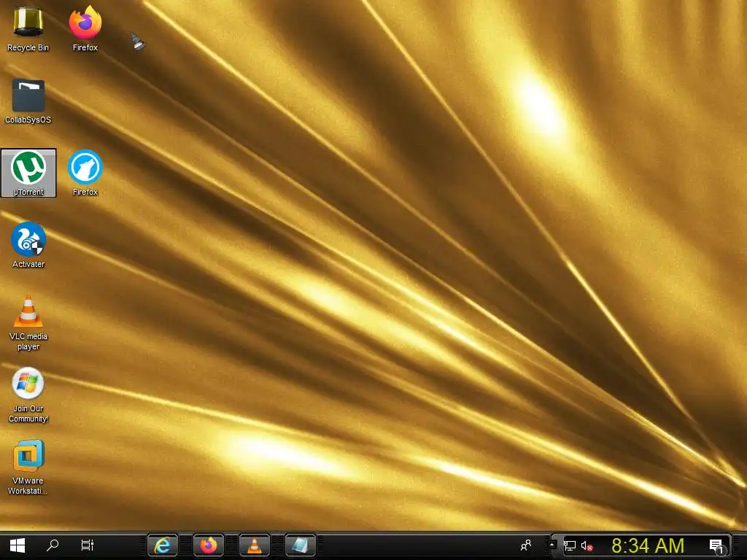Launch Internet Explorer from the taskbar
747x560 pixels.
point(163,545)
